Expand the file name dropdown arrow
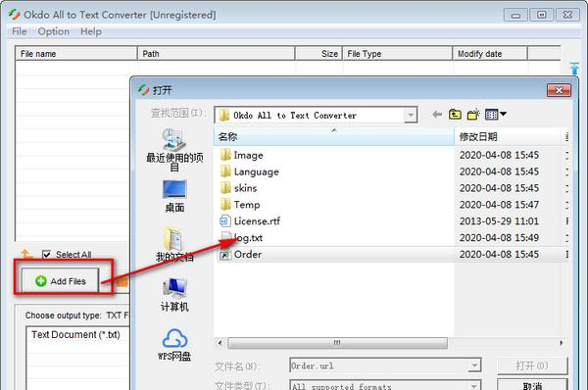Viewport: 588px width, 390px height. 474,366
